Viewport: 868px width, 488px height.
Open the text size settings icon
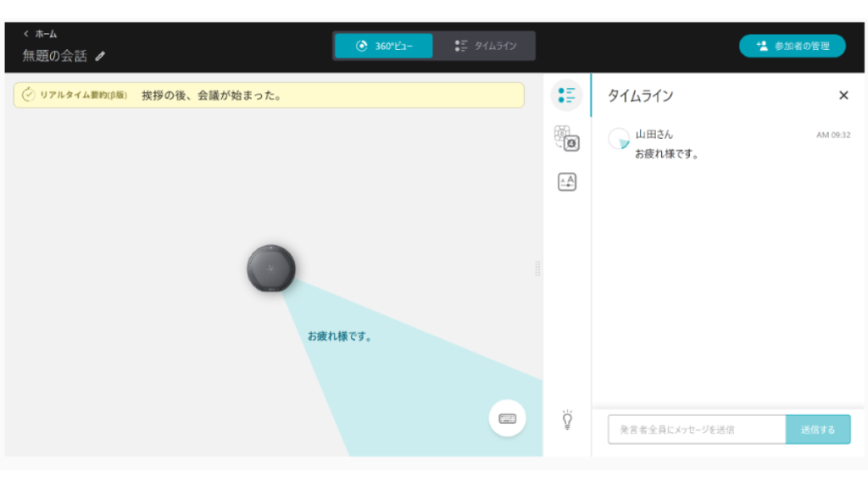pyautogui.click(x=566, y=181)
